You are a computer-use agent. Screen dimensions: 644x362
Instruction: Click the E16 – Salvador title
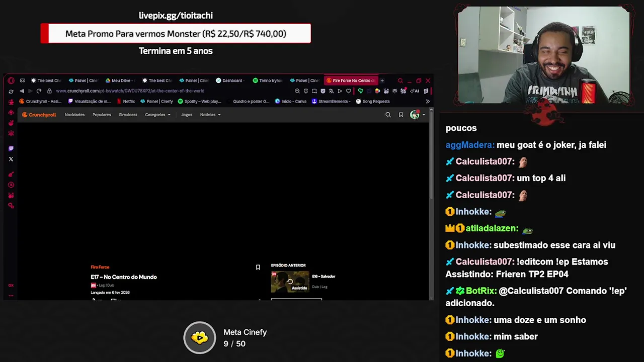point(324,277)
